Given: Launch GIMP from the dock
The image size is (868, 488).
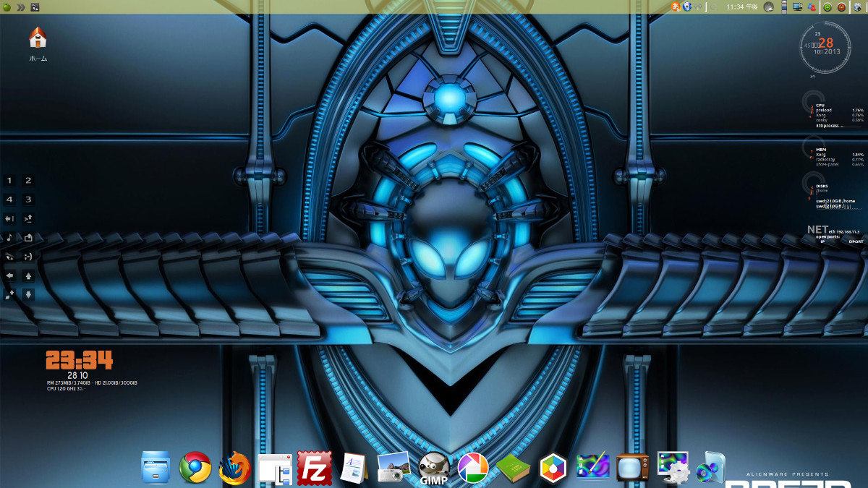Looking at the screenshot, I should pyautogui.click(x=434, y=468).
